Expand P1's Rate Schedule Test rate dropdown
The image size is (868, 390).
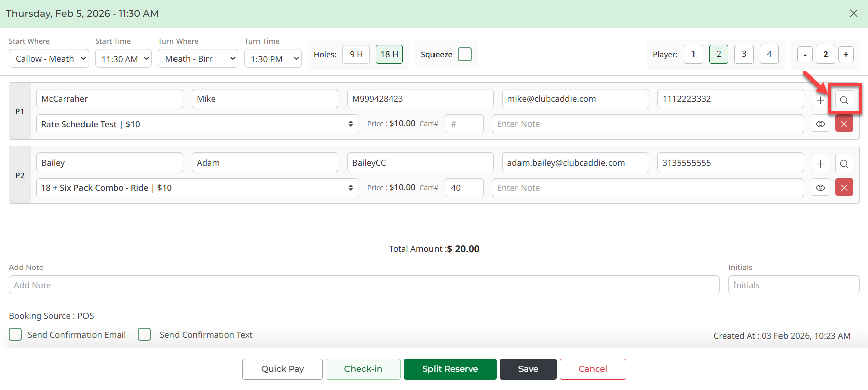click(x=197, y=124)
